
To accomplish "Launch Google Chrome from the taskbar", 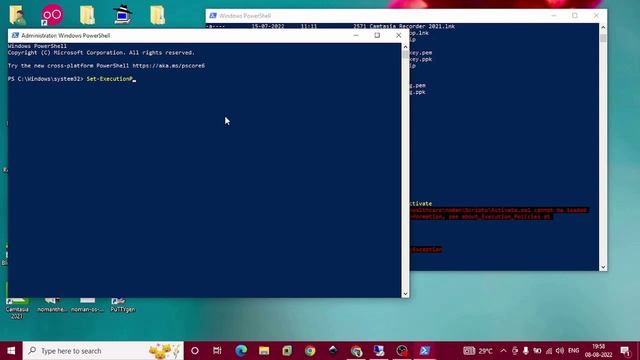I will click(310, 351).
